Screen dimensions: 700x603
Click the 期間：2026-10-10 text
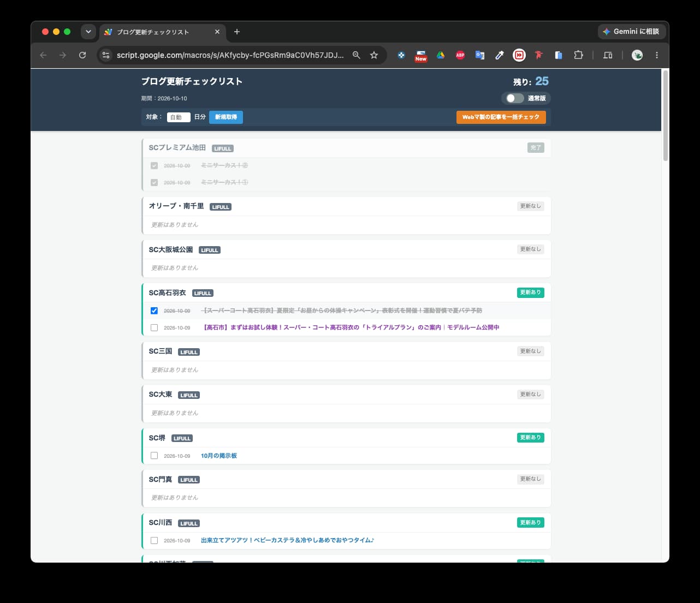pos(164,98)
